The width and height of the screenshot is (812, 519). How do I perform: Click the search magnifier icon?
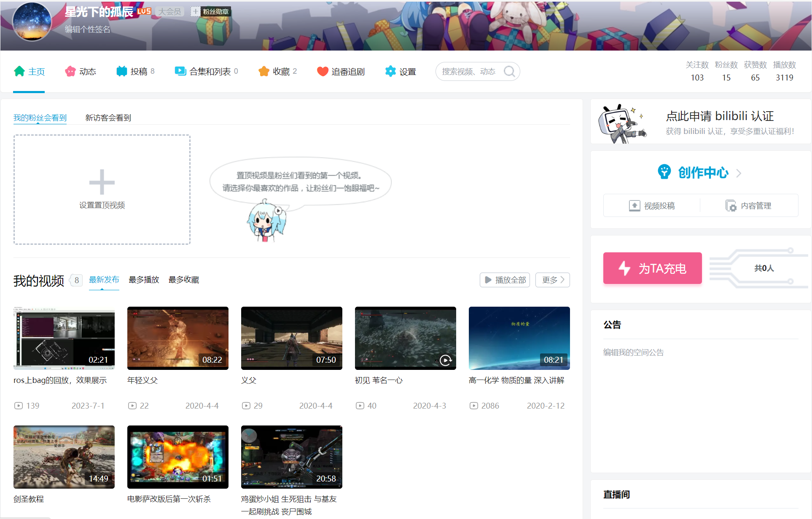[509, 71]
